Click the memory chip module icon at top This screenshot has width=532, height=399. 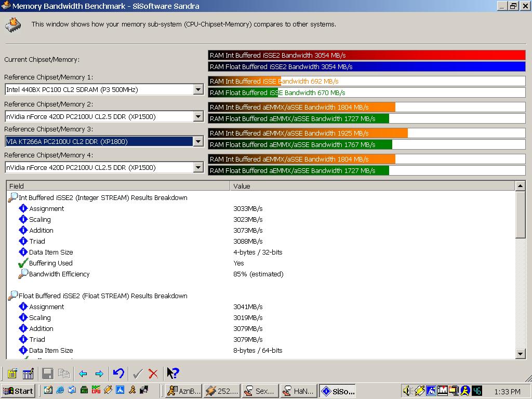tap(14, 25)
